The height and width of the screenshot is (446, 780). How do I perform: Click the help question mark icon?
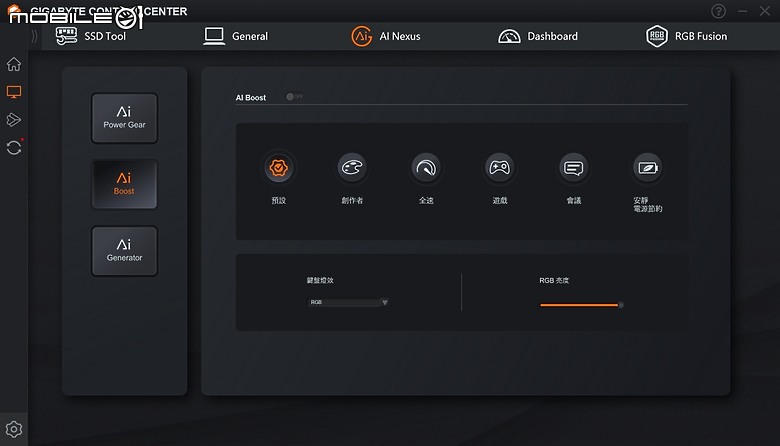pos(718,11)
